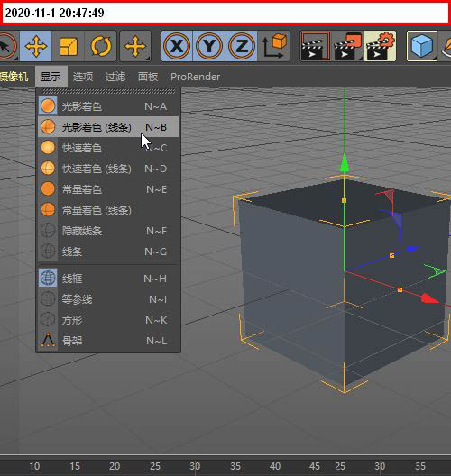The height and width of the screenshot is (476, 451).
Task: Toggle Y axis lock
Action: (x=209, y=46)
